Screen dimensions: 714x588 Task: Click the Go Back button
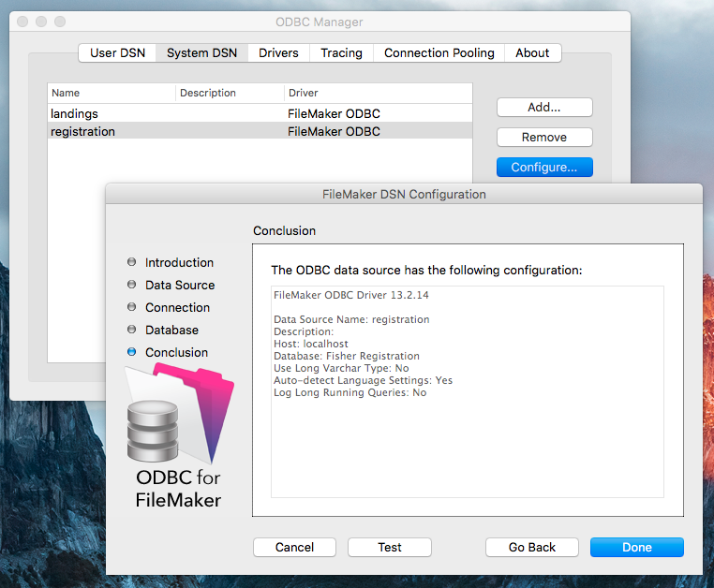pos(532,547)
